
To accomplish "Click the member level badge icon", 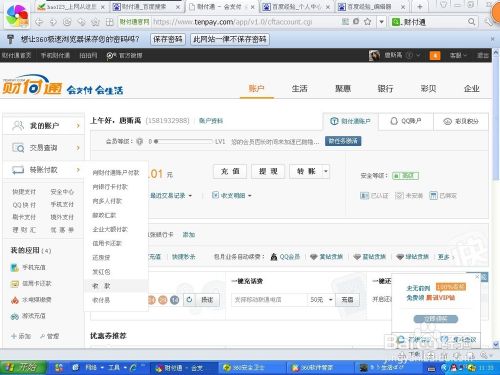I will [139, 142].
